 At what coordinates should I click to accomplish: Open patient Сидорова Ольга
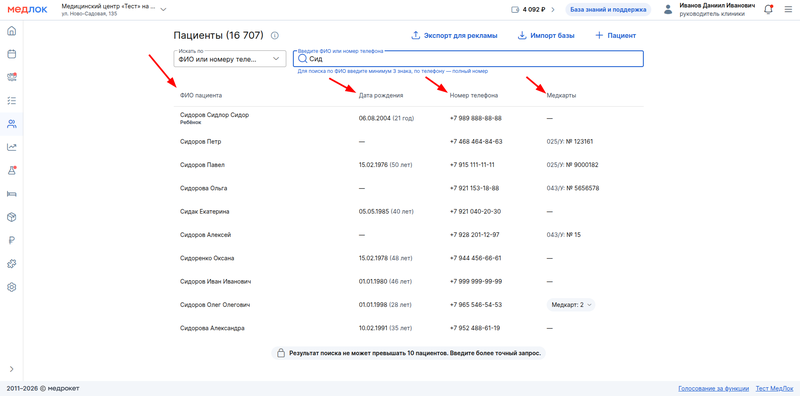(204, 188)
